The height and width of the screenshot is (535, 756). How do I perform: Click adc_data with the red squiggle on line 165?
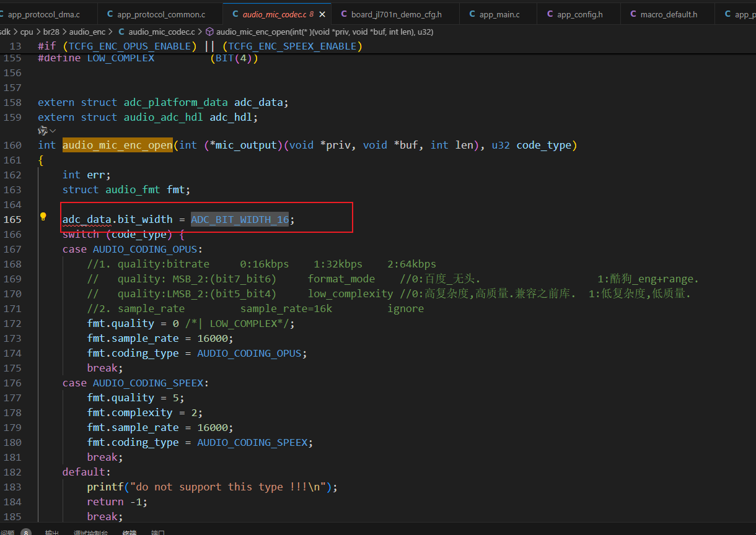coord(87,219)
